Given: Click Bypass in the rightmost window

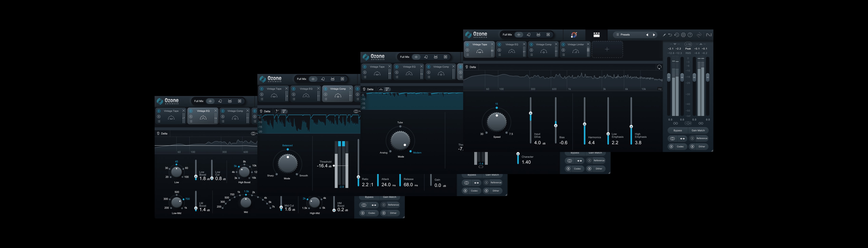Looking at the screenshot, I should 678,130.
